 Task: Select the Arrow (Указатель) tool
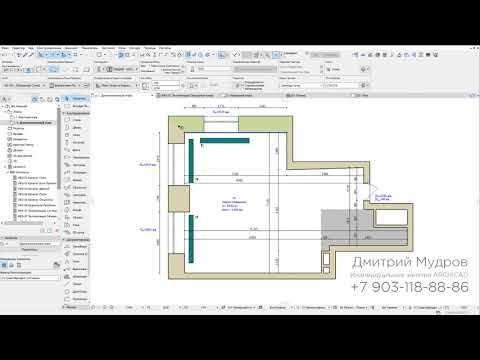pyautogui.click(x=76, y=99)
